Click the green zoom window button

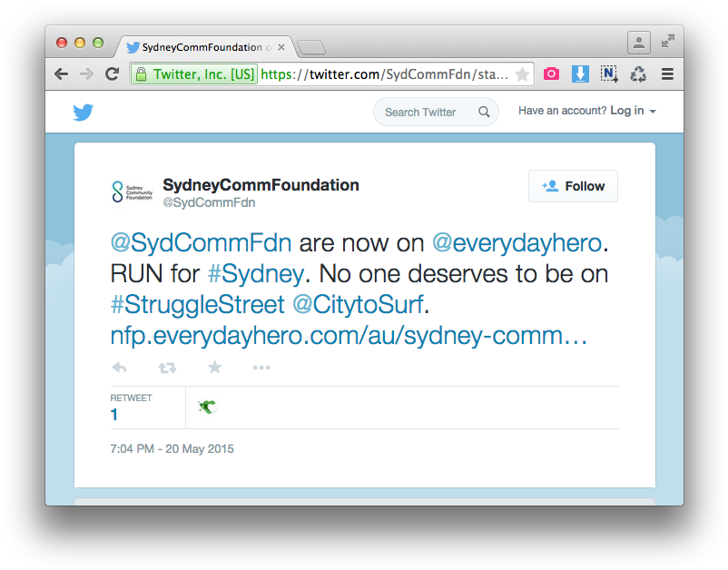[98, 43]
